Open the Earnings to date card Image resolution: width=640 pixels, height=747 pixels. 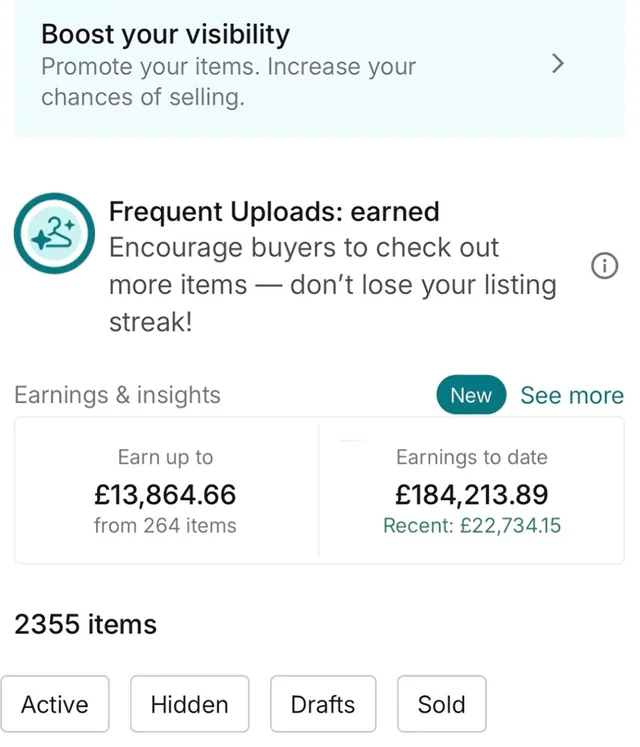click(x=472, y=490)
